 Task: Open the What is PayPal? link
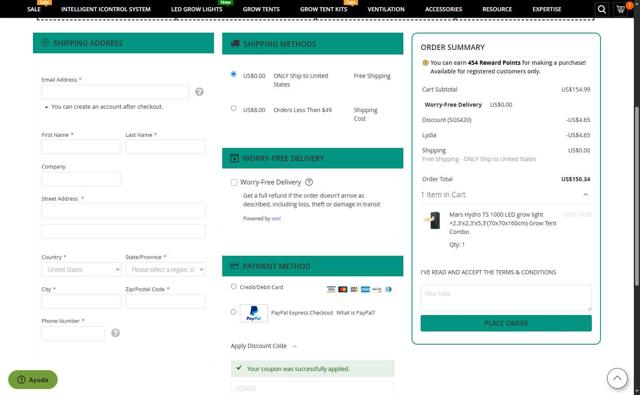point(356,313)
